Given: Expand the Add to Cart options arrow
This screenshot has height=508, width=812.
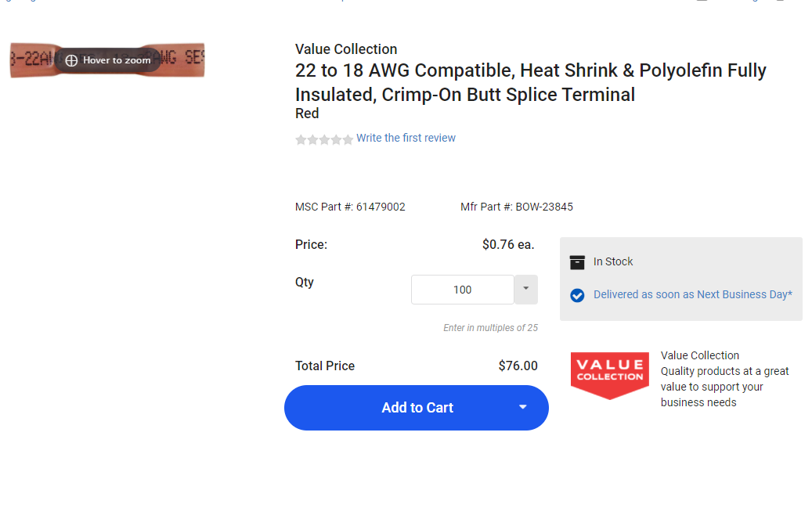Looking at the screenshot, I should (x=522, y=407).
